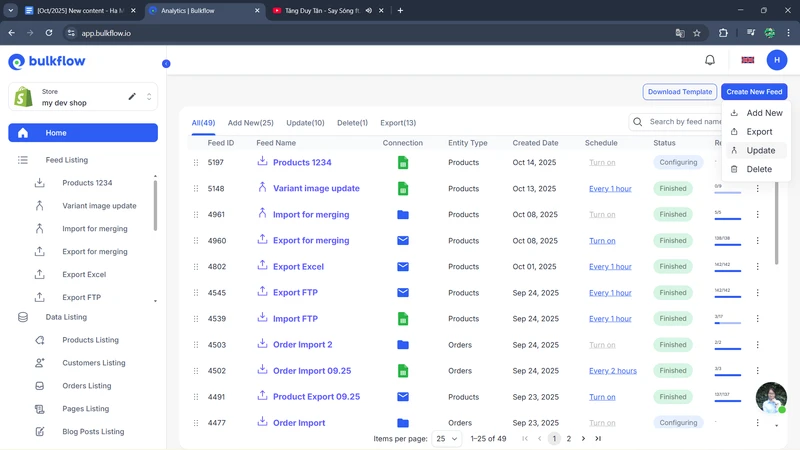Open Blog Posts Listing in the sidebar
The image size is (800, 450).
point(93,432)
